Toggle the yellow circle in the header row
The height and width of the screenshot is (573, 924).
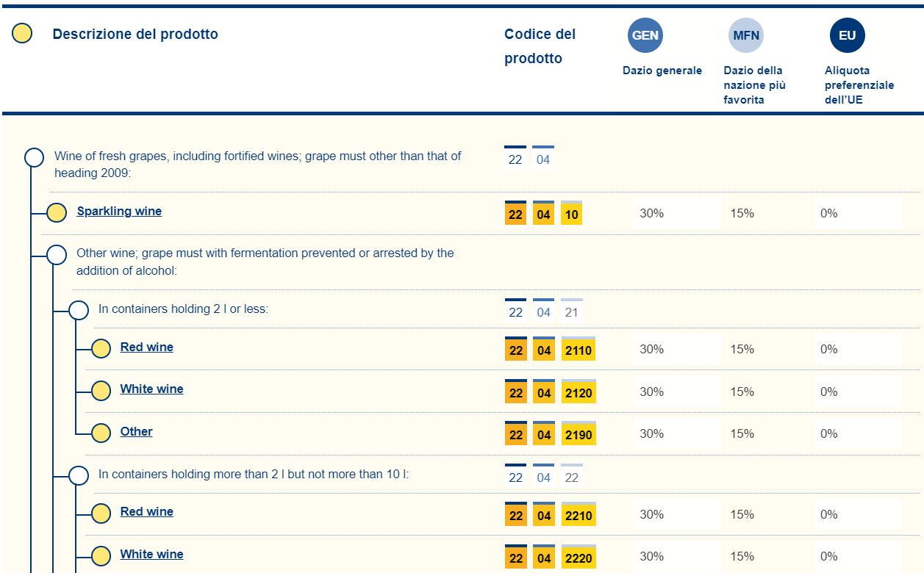23,33
